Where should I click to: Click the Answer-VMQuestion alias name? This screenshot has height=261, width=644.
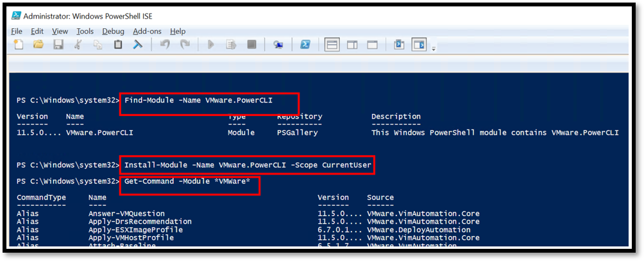tap(126, 214)
